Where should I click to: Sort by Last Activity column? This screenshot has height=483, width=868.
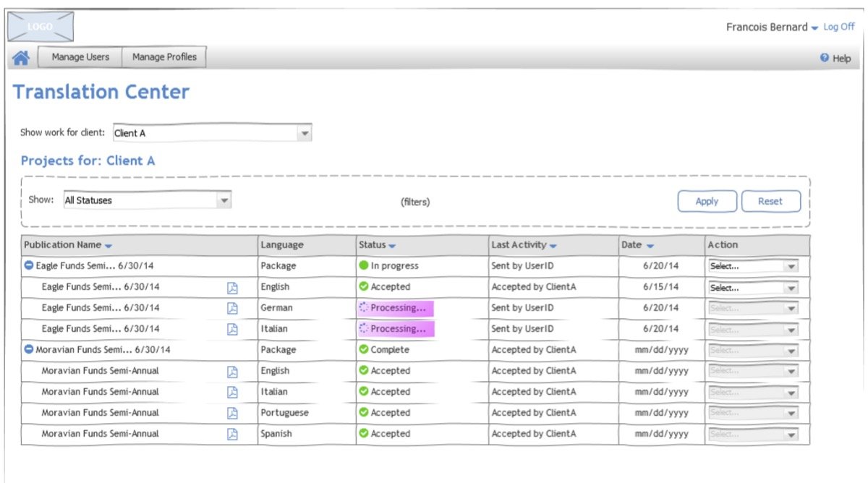tap(553, 247)
